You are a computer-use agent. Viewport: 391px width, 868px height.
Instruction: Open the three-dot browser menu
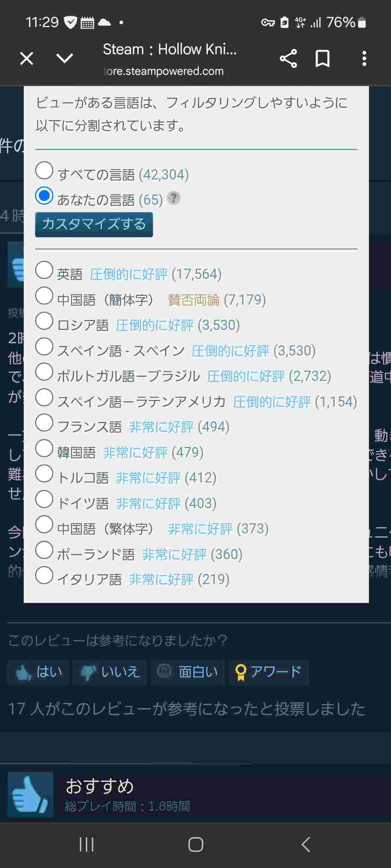(364, 59)
